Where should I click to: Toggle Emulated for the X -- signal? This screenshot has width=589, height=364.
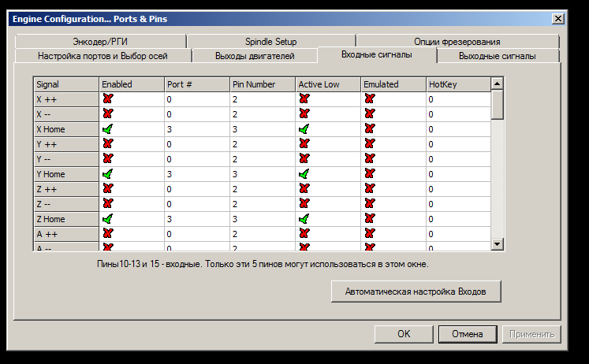click(370, 114)
